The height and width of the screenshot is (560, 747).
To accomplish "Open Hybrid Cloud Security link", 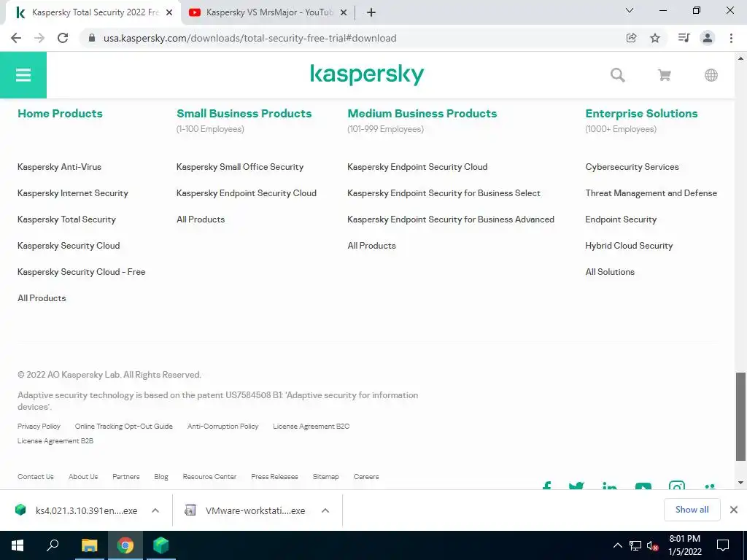I will pyautogui.click(x=629, y=245).
